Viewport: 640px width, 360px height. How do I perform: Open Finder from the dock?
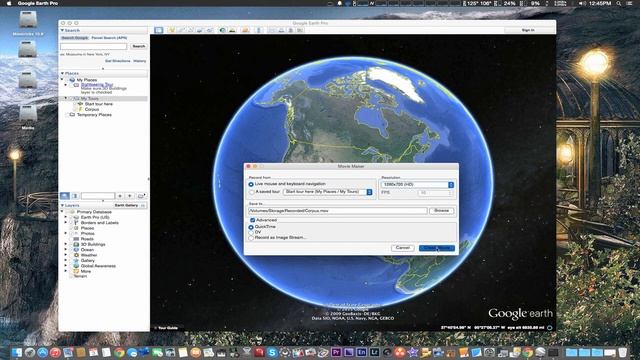(17, 352)
